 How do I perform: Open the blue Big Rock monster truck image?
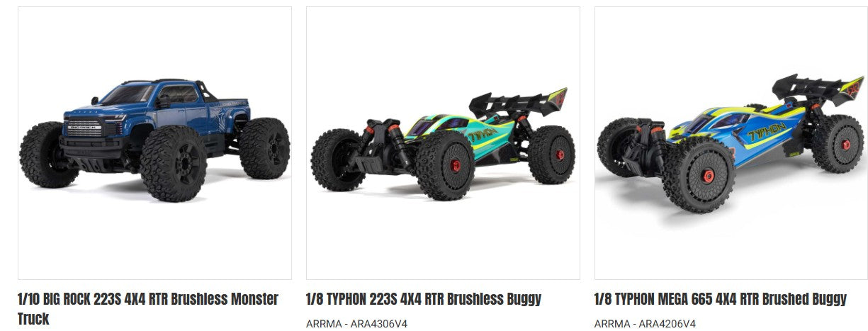tap(154, 143)
